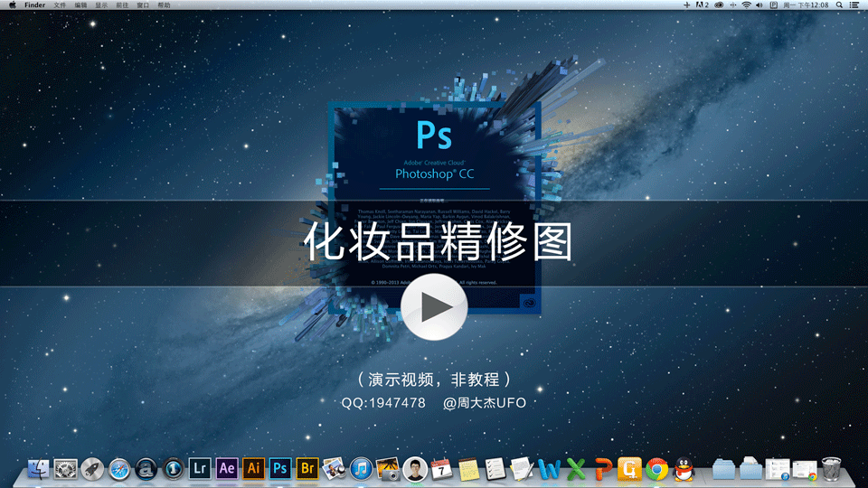Click the QQ:1947478 text

[x=383, y=403]
